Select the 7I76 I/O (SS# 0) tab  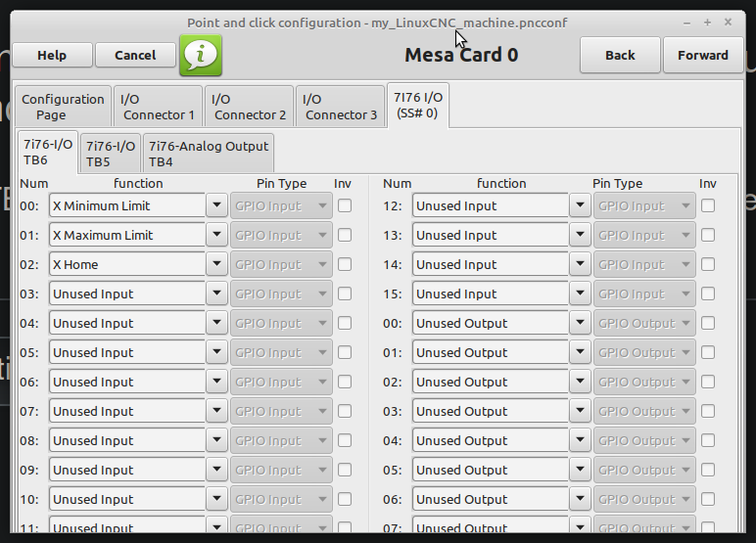pos(418,105)
